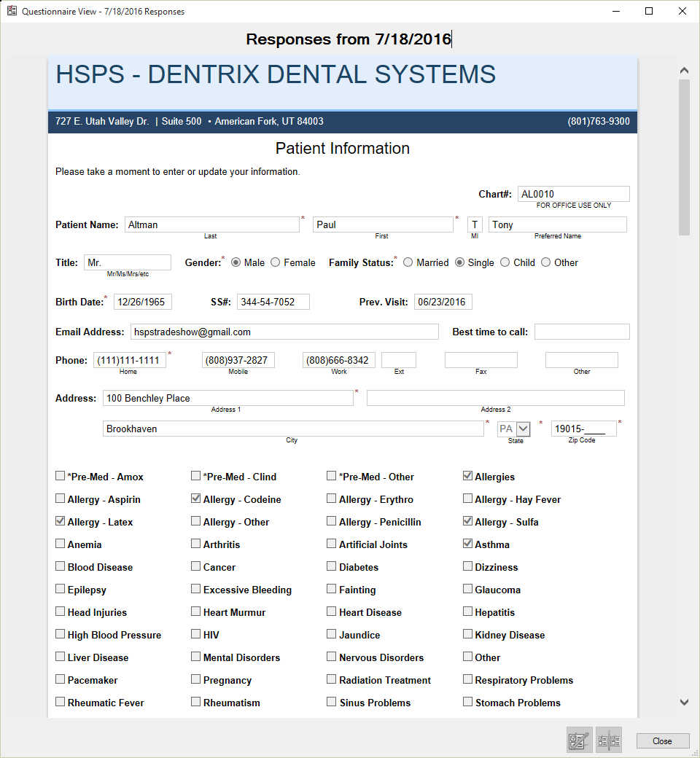
Task: Uncheck Allergy - Sulfa
Action: pos(467,521)
